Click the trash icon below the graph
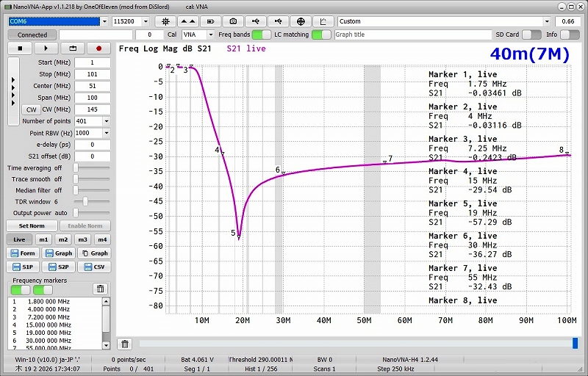Screen dimensions: 588x376 tap(126, 344)
